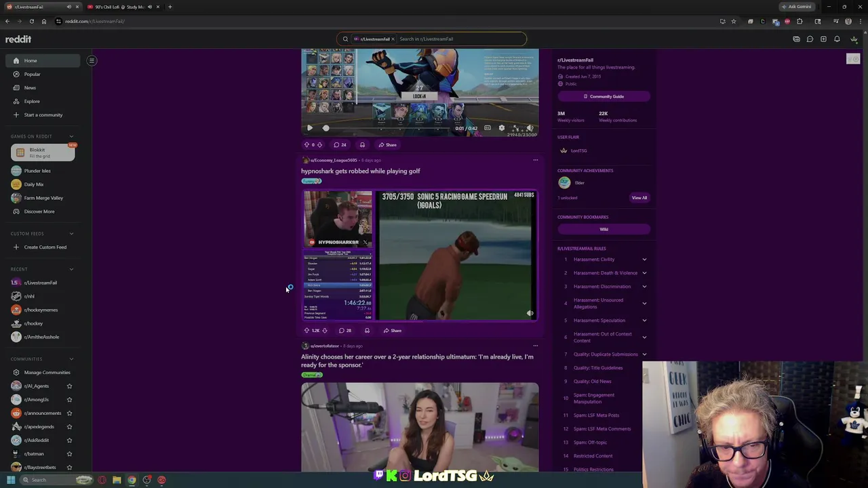Favorite r/Baystreetbets with star
Screen dimensions: 868x488
pyautogui.click(x=69, y=467)
